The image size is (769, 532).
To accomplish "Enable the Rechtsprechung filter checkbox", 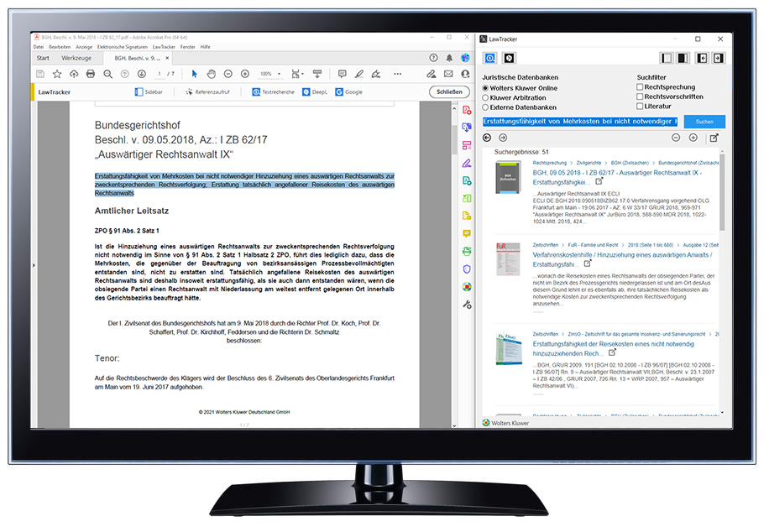I will pos(641,86).
